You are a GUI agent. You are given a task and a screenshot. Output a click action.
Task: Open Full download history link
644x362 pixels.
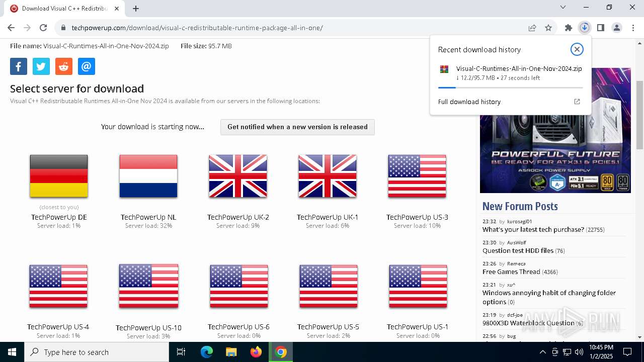[x=469, y=102]
